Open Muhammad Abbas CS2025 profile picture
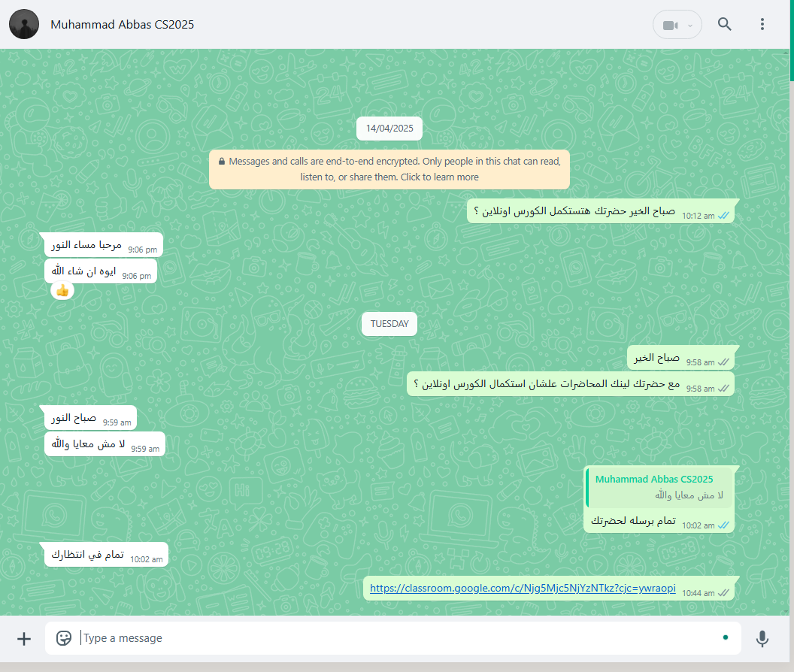Image resolution: width=794 pixels, height=672 pixels. pos(24,24)
